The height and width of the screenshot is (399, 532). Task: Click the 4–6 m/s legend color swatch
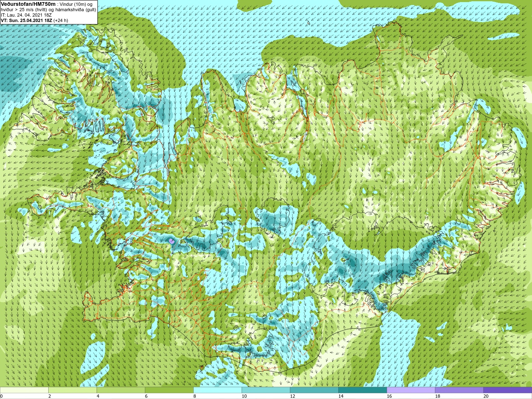[x=121, y=390]
